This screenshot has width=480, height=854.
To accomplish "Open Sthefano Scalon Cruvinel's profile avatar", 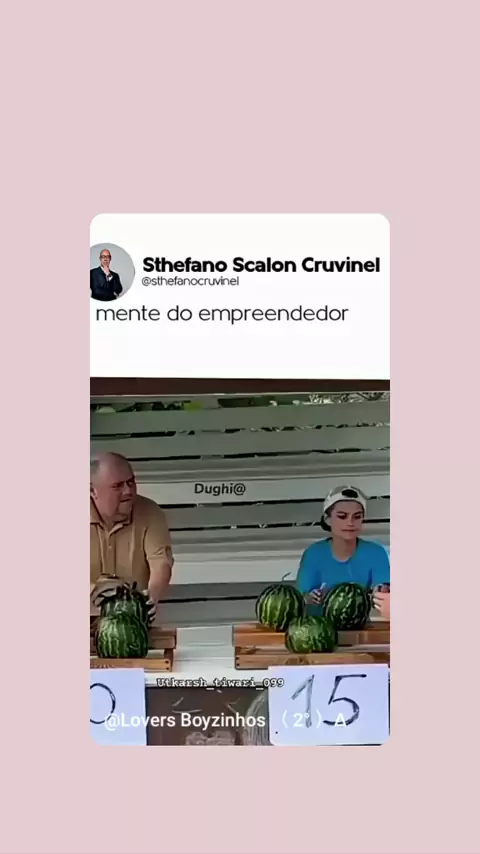I will click(x=112, y=272).
